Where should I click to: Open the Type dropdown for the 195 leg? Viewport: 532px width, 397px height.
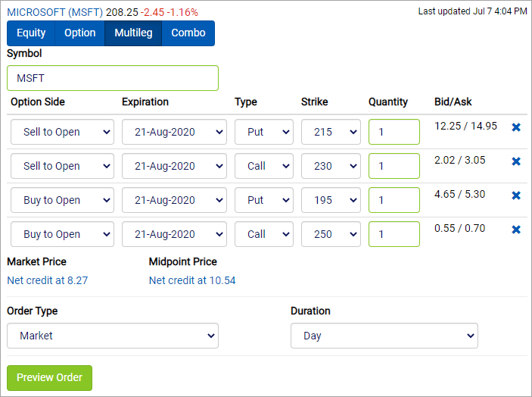coord(264,200)
